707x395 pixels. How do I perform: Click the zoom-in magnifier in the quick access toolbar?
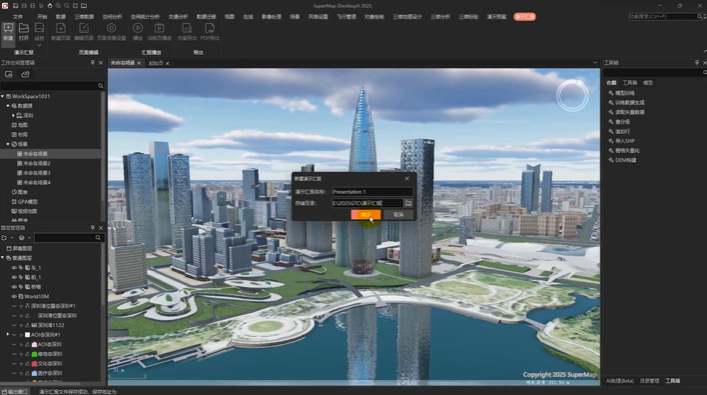point(58,6)
